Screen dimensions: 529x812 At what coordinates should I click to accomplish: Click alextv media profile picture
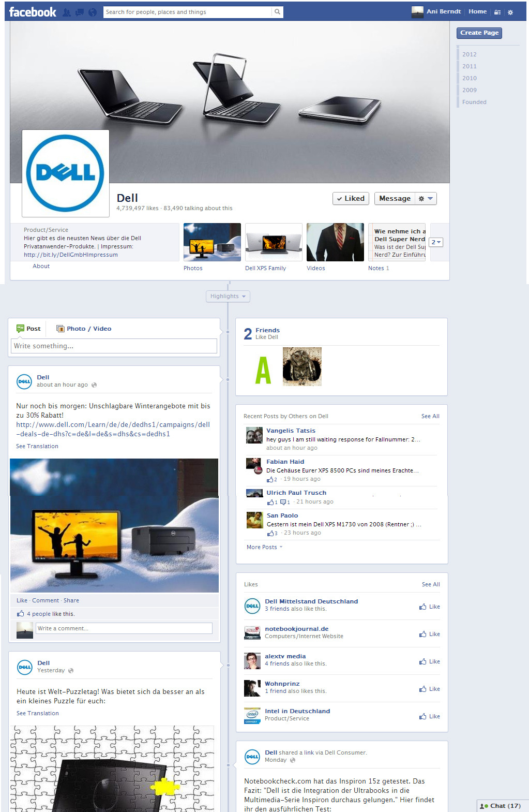(252, 661)
